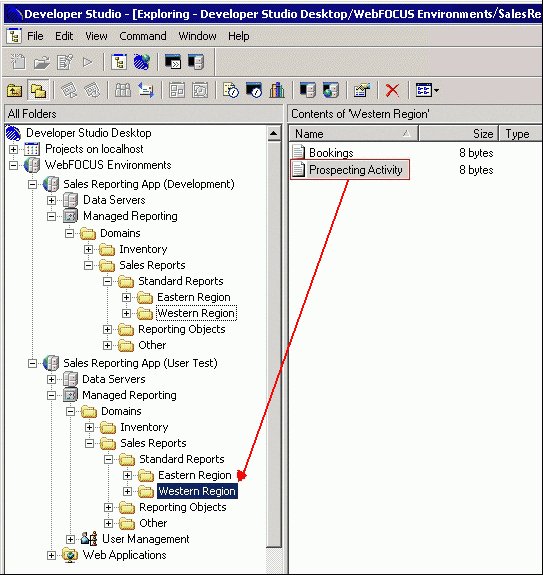The image size is (543, 575).
Task: Click the bar chart books toolbar icon
Action: click(x=277, y=90)
